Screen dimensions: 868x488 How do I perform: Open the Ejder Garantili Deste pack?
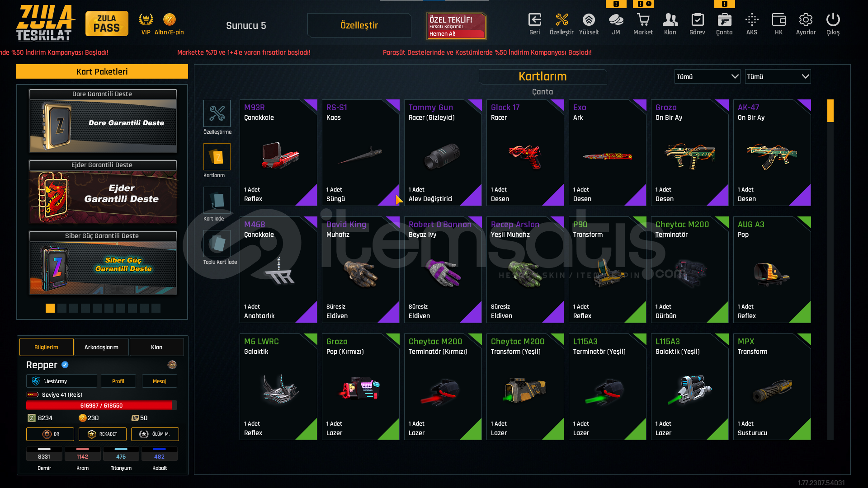pyautogui.click(x=103, y=192)
